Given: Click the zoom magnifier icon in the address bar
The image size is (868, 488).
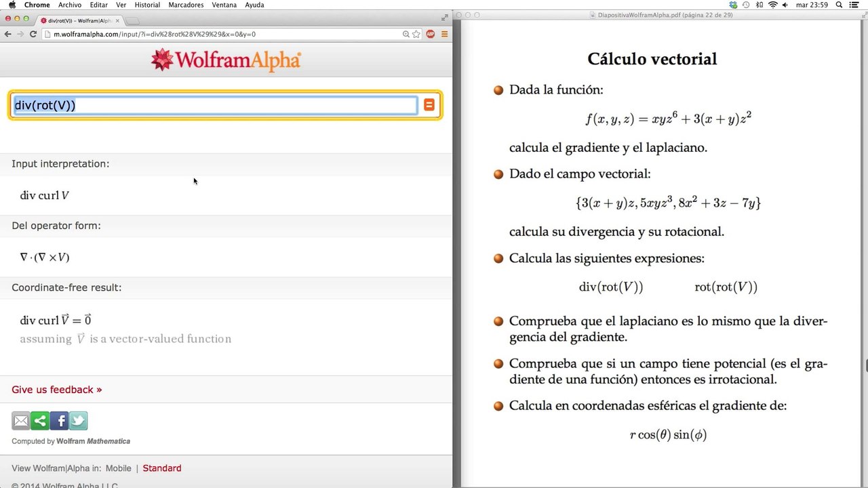Looking at the screenshot, I should click(406, 34).
